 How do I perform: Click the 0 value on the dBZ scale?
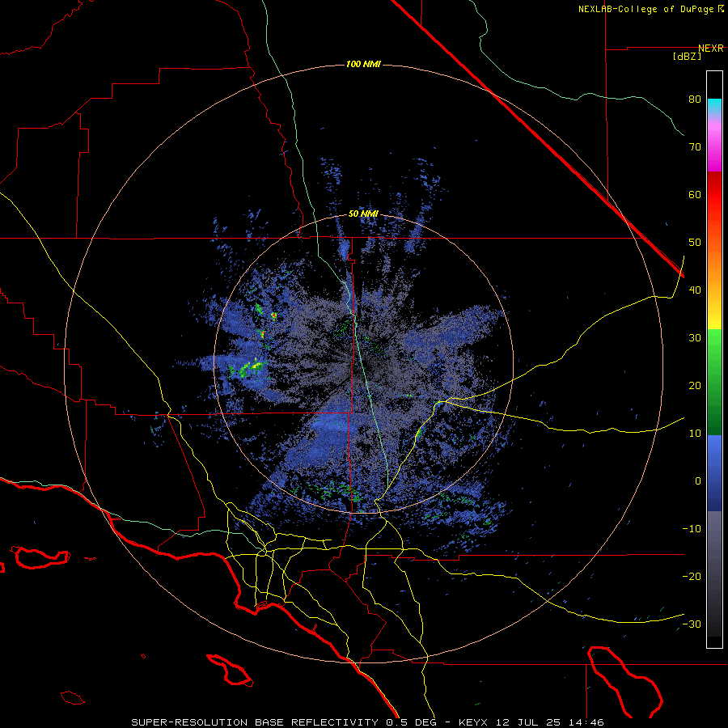[x=698, y=481]
